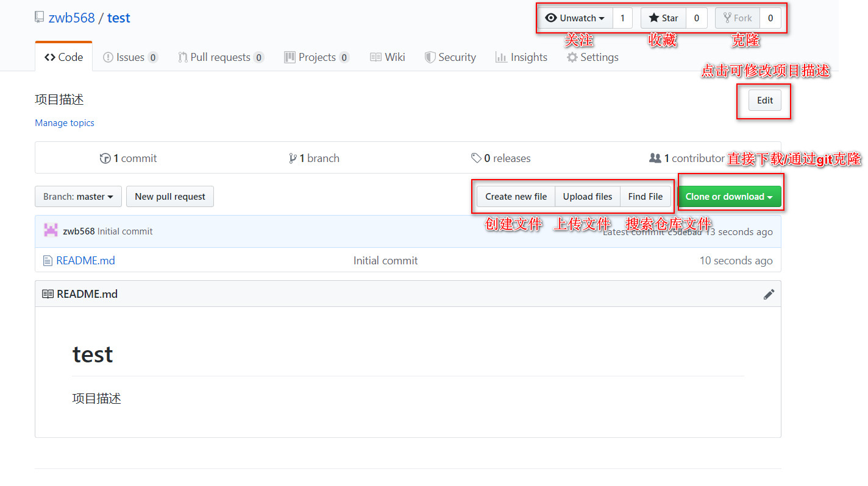Click the gear icon on the Settings tab
The height and width of the screenshot is (486, 868).
572,57
